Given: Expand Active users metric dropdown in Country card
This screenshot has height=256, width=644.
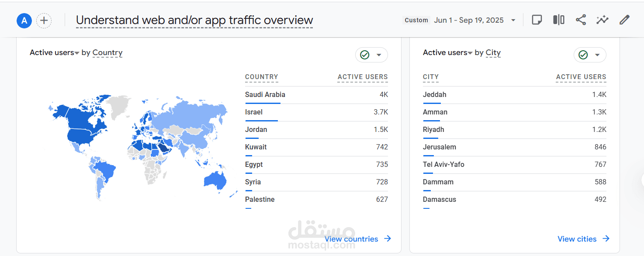Looking at the screenshot, I should (x=77, y=53).
